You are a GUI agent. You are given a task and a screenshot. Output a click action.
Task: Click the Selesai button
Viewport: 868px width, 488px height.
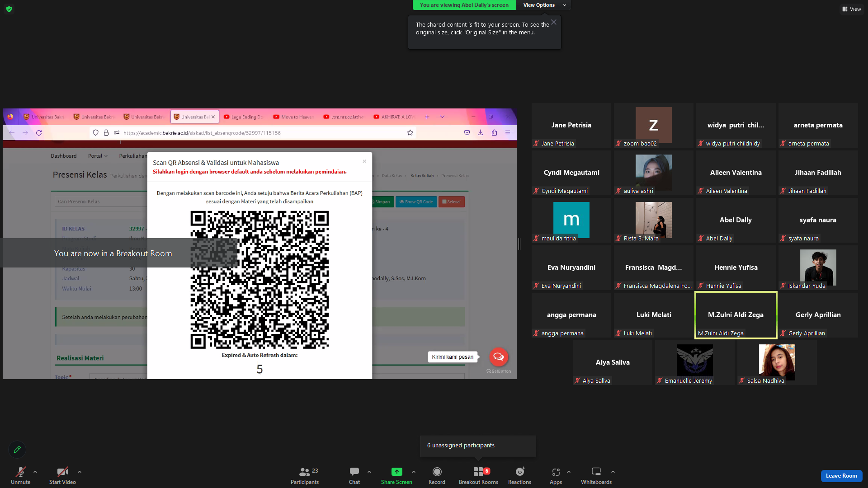coord(451,202)
